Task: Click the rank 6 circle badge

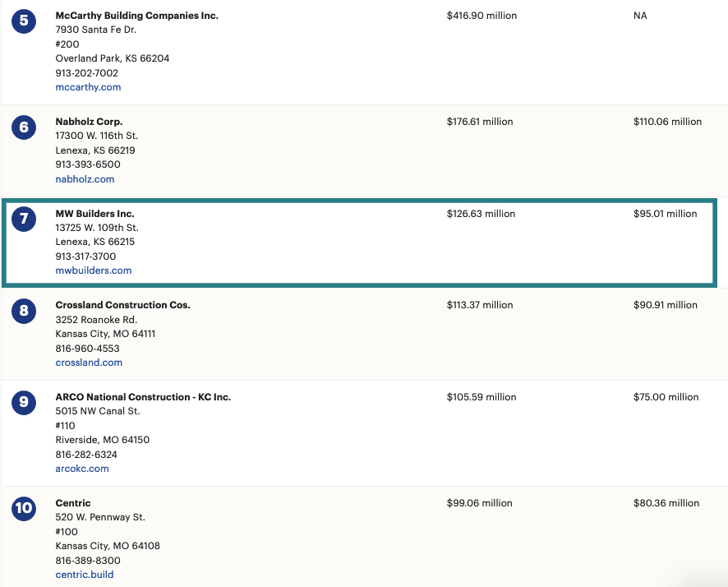Action: tap(24, 127)
